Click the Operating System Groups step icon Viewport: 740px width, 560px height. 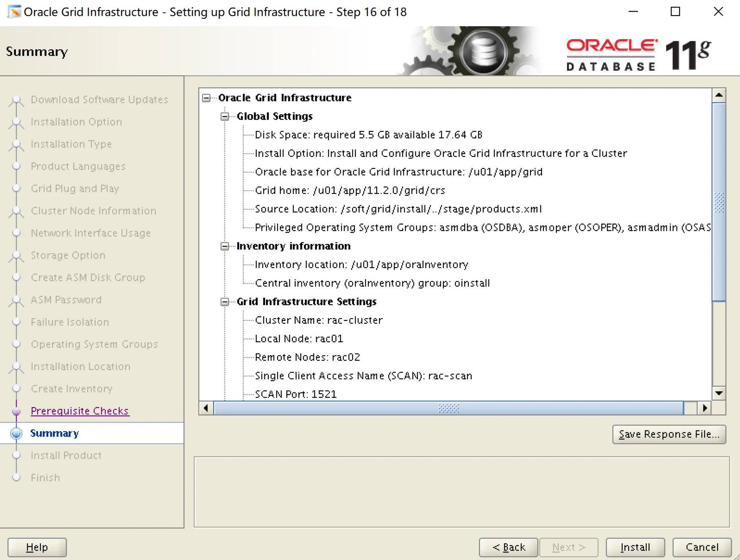coord(16,344)
